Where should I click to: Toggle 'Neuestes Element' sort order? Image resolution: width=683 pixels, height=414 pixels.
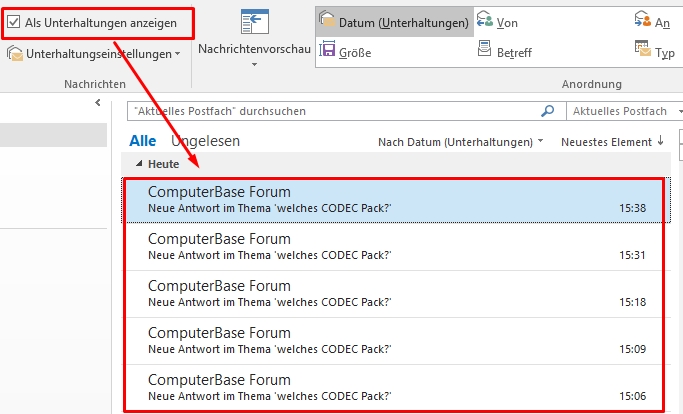[612, 142]
